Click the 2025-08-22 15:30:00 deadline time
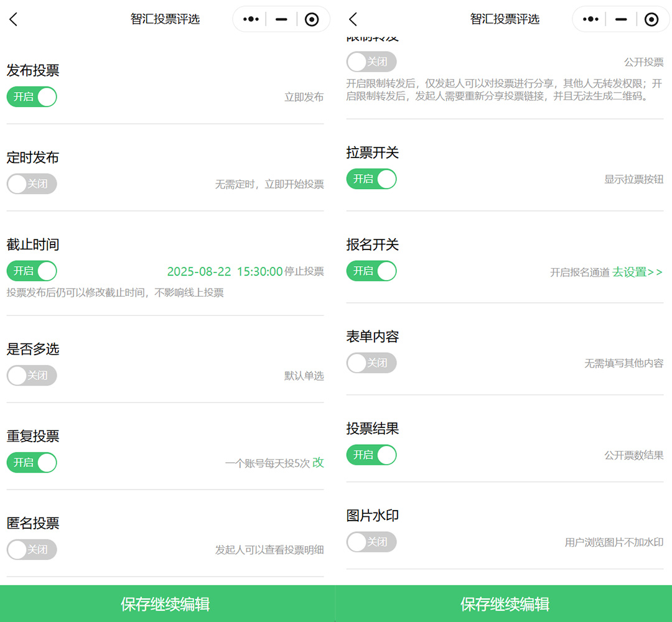Viewport: 672px width, 622px height. point(225,272)
